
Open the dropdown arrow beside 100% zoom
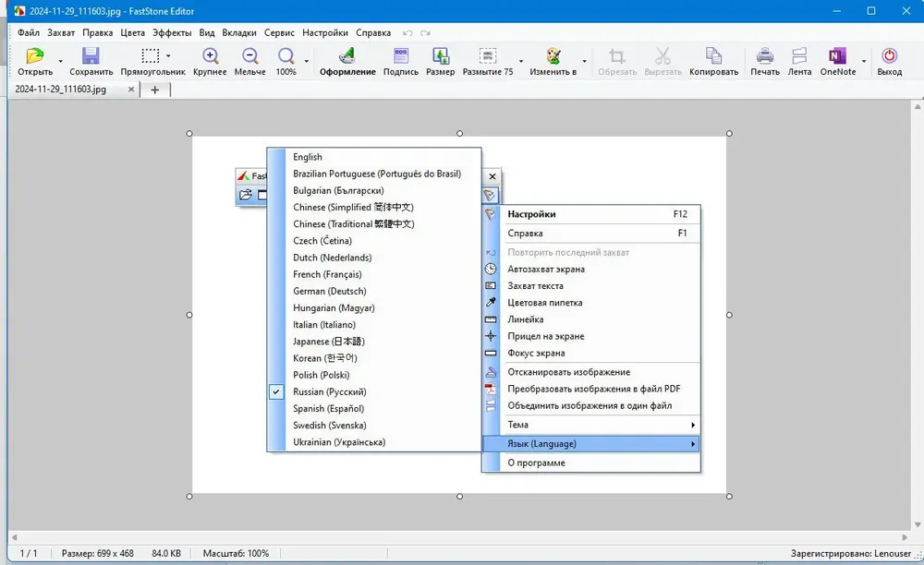tap(307, 61)
